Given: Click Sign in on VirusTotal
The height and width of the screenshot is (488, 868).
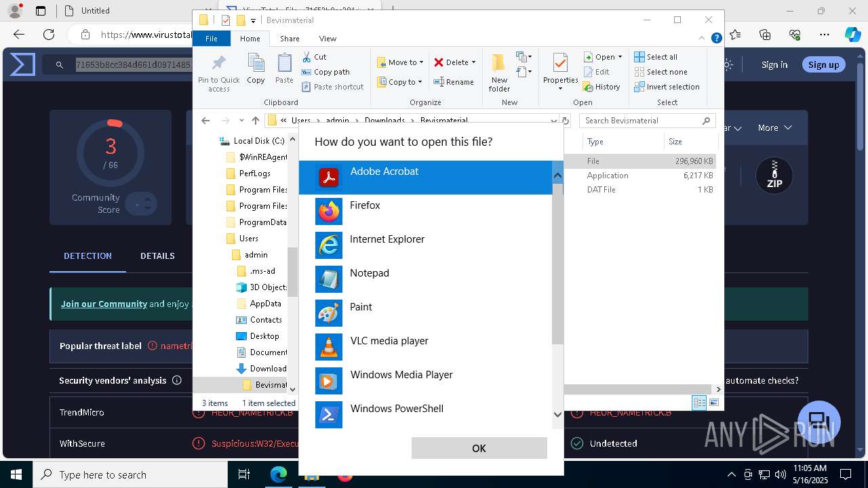Looking at the screenshot, I should (x=774, y=64).
